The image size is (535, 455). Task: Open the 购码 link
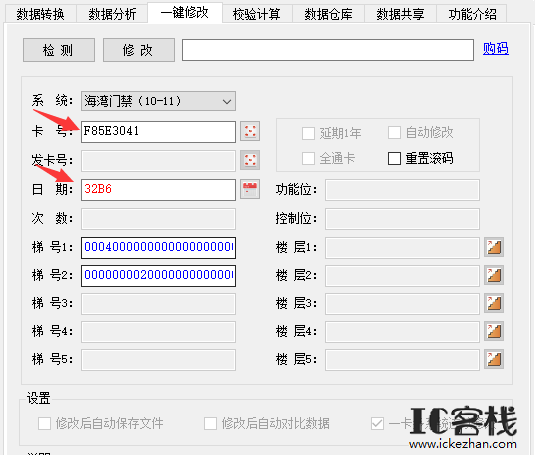(x=495, y=48)
